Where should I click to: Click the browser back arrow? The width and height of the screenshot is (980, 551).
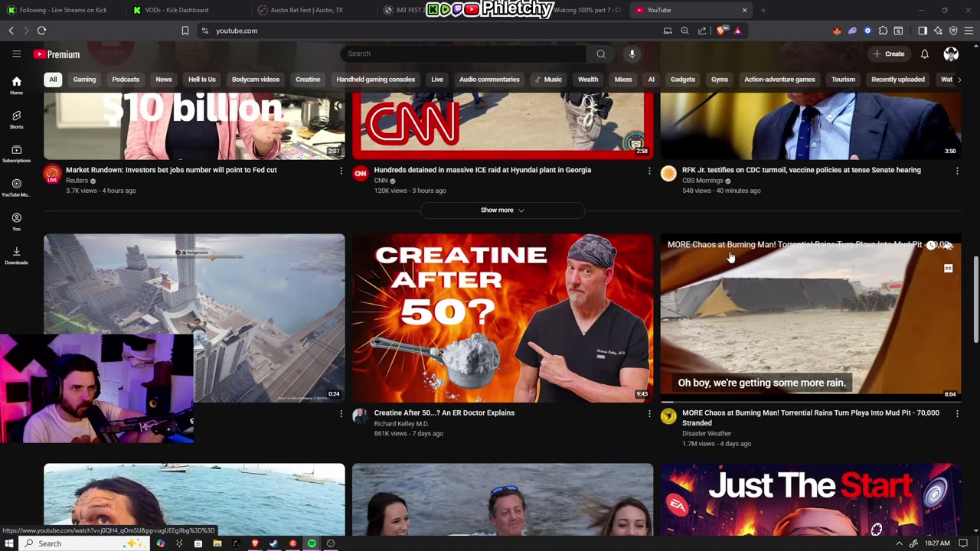point(11,31)
